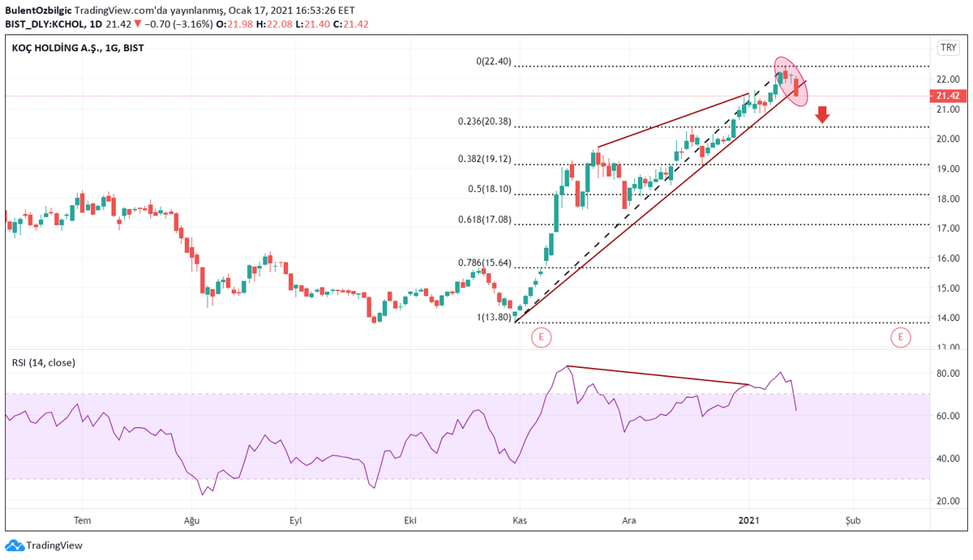Click the 22.00 price axis label
Viewport: 973px width, 560px height.
pyautogui.click(x=949, y=79)
